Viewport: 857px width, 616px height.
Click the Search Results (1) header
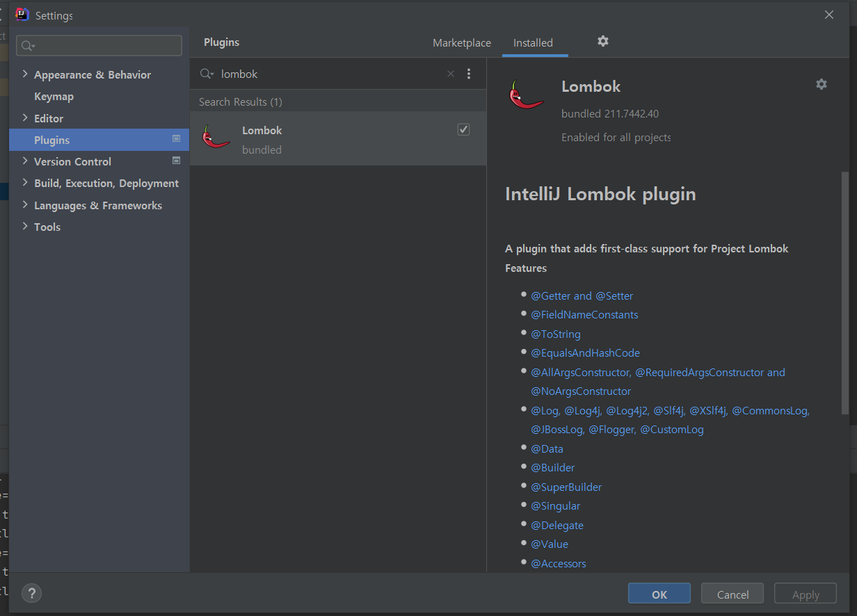tap(241, 102)
